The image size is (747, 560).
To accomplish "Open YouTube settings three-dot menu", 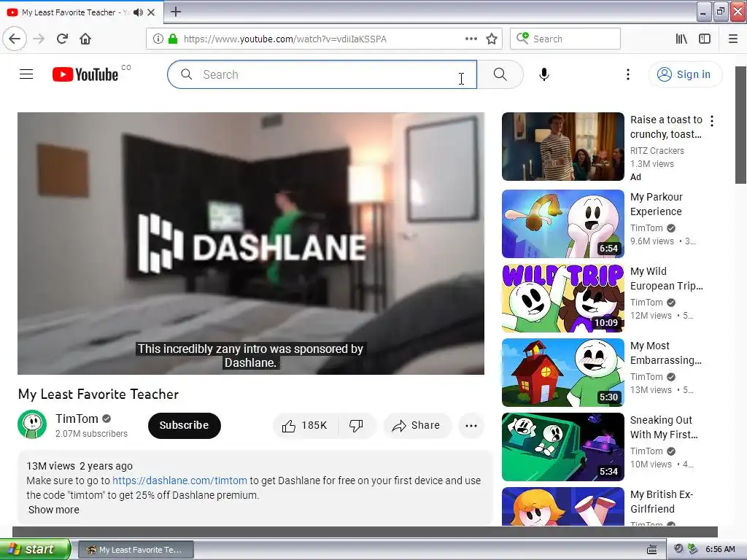I will 628,74.
